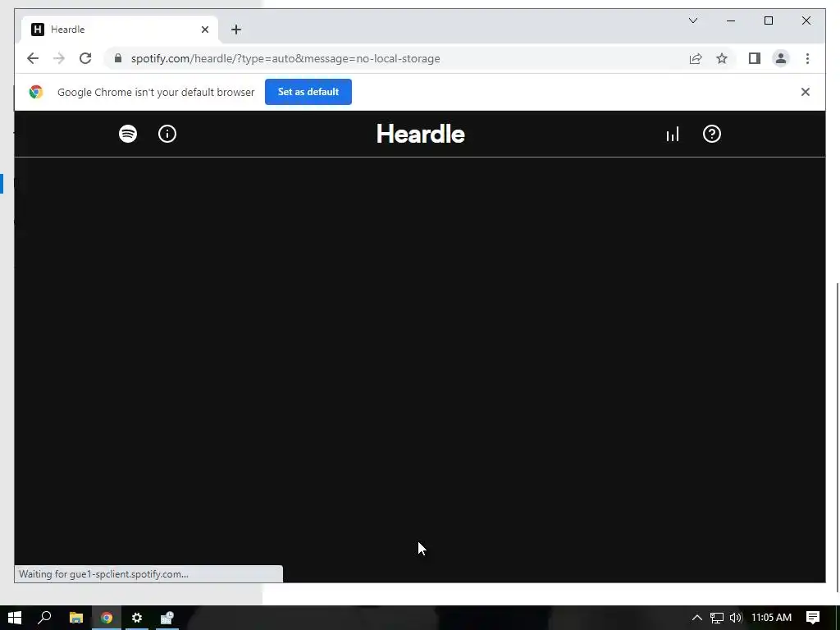View site info via the lock icon

pos(118,58)
